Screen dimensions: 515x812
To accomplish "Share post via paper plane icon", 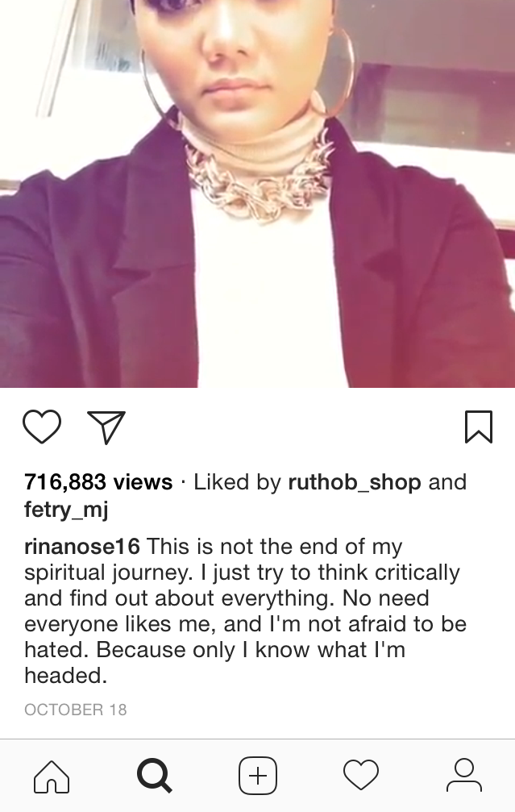I will click(106, 427).
